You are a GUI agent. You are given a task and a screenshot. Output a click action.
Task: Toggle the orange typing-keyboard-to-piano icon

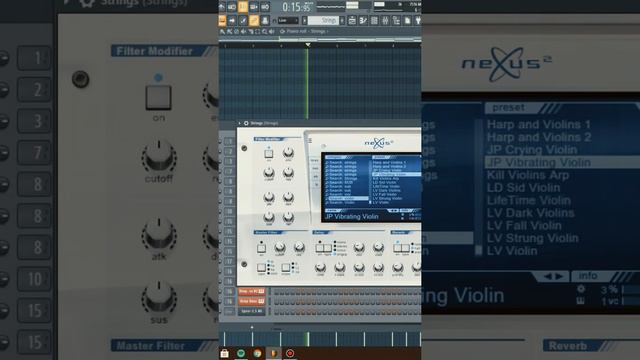[222, 20]
